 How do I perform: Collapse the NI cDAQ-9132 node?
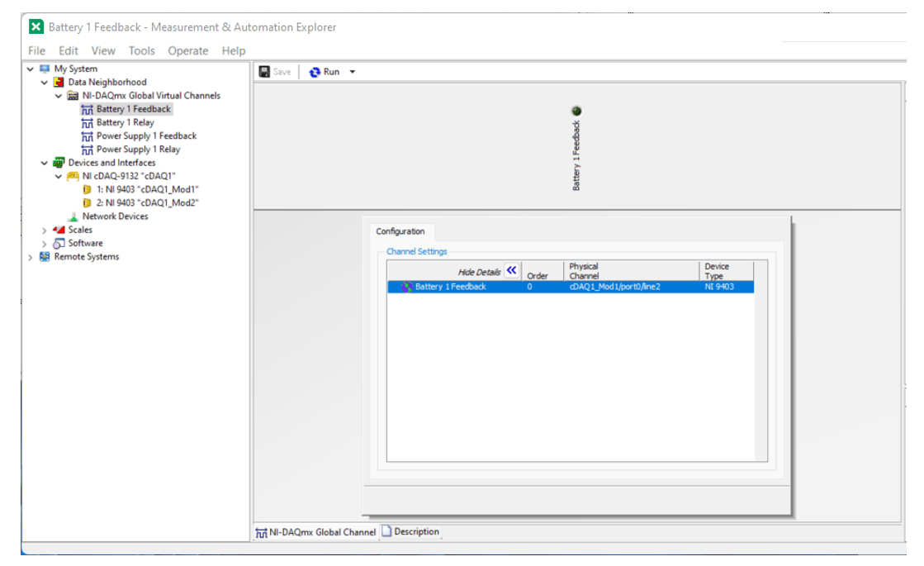[59, 176]
